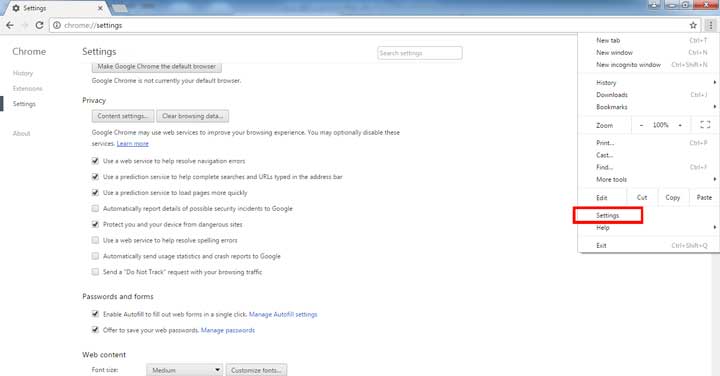Reload the page with the refresh icon
Screen dimensions: 720x376
click(x=39, y=25)
